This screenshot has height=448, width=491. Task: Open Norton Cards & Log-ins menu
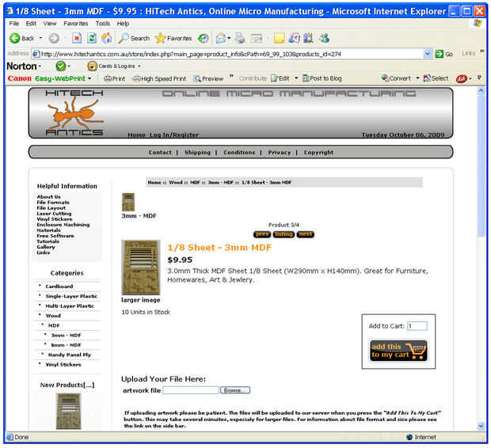tap(114, 66)
